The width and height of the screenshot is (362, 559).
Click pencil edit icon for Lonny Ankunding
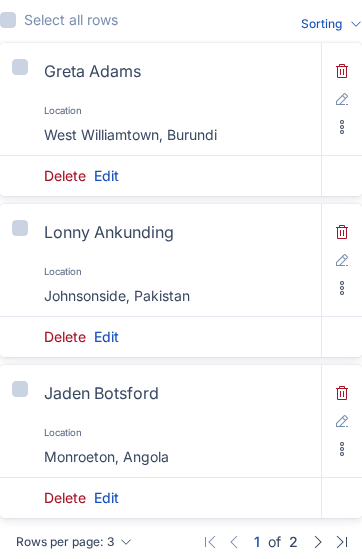[342, 260]
